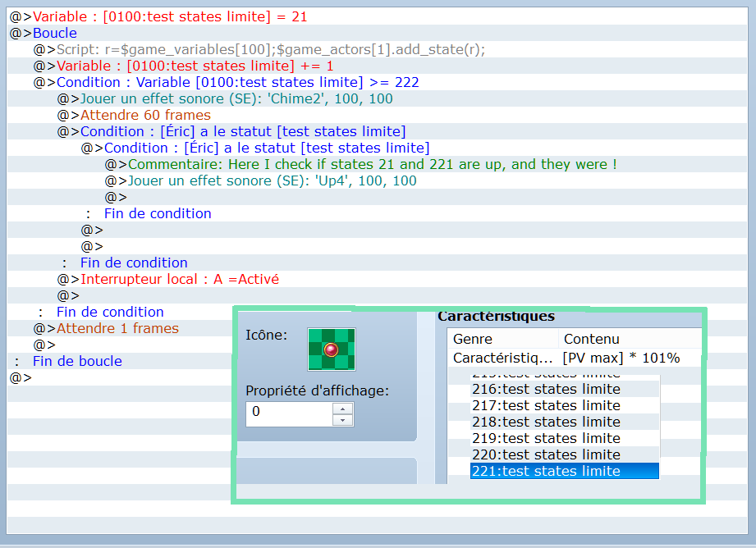Click the green checkered state icon
This screenshot has width=756, height=548.
click(x=332, y=349)
